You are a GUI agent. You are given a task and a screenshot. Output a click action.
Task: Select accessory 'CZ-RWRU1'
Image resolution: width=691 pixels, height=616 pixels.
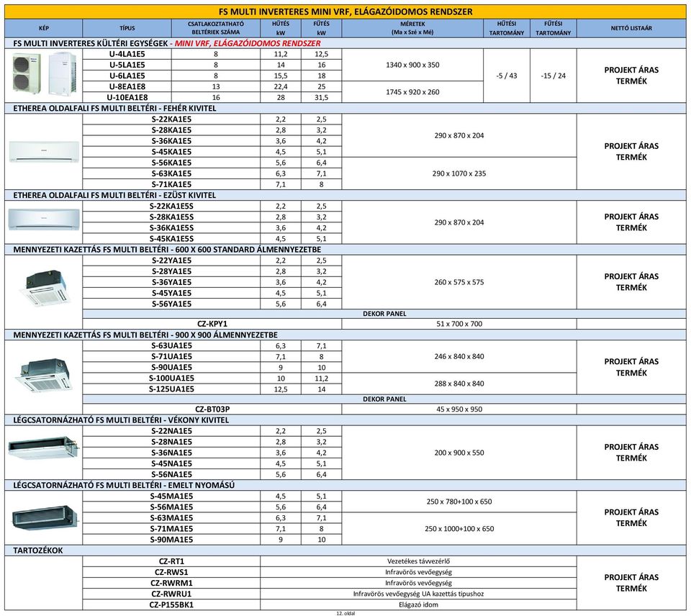click(x=171, y=594)
